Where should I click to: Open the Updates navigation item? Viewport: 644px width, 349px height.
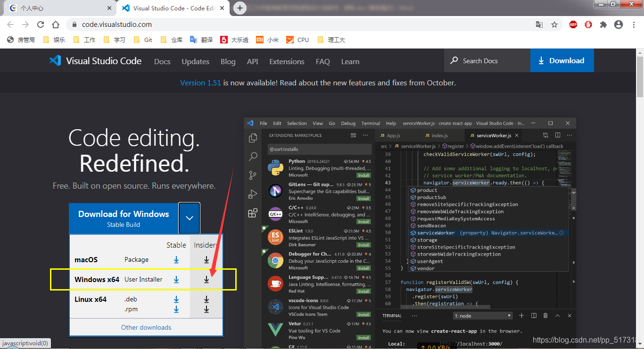pos(195,62)
